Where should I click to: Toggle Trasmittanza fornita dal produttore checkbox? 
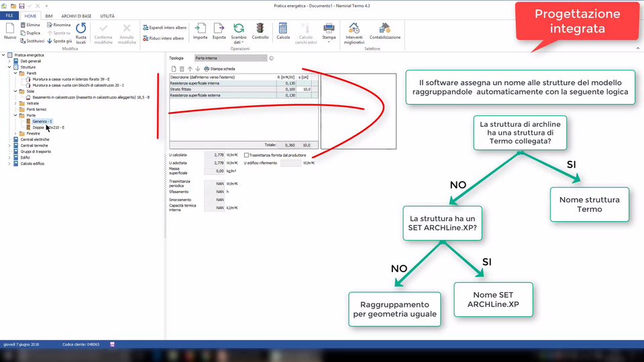(246, 155)
